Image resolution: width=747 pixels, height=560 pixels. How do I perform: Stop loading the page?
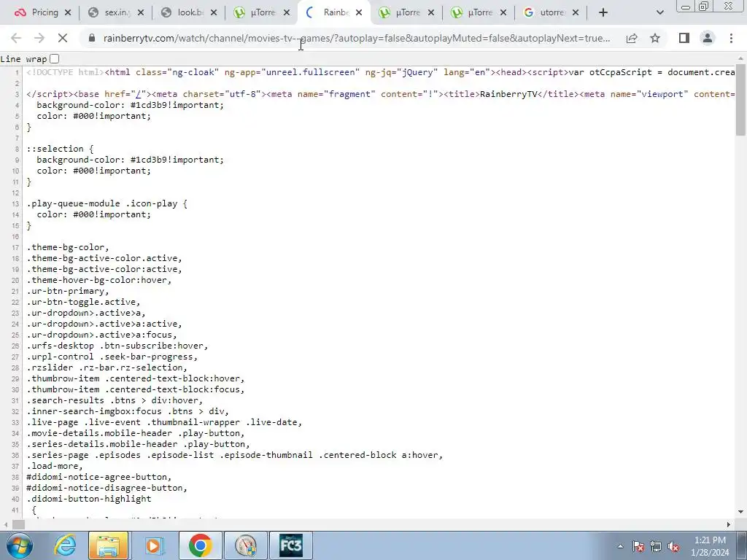click(63, 38)
